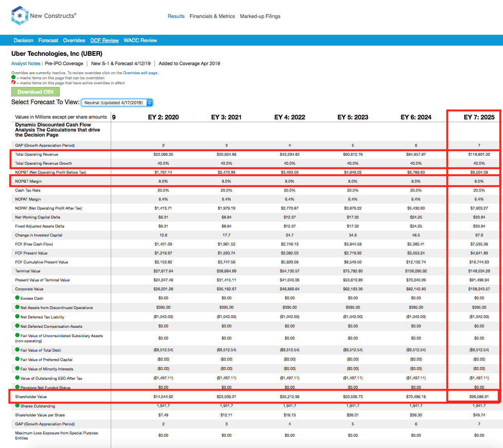Click green dot for Fair Value of Preferred Capital
Screen dimensions: 503x448
(17, 359)
